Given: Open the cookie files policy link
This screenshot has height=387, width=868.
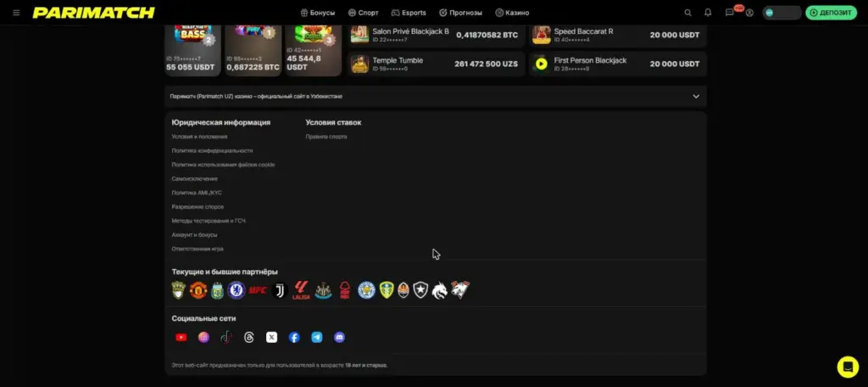Looking at the screenshot, I should (223, 165).
